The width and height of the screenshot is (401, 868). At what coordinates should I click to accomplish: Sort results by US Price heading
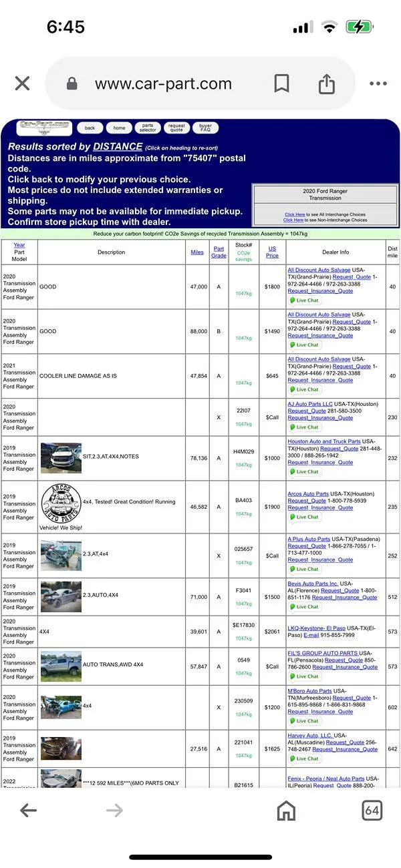(272, 252)
